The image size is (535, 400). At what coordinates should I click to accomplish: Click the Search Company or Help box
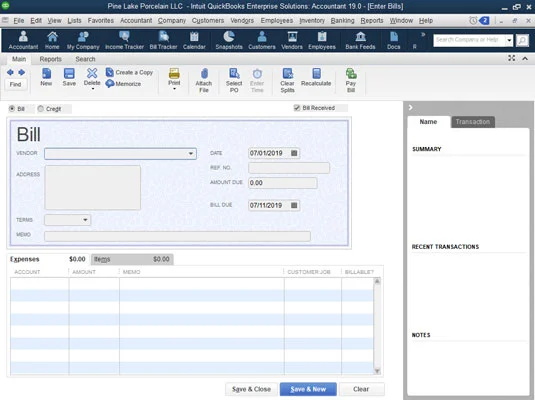tap(469, 40)
